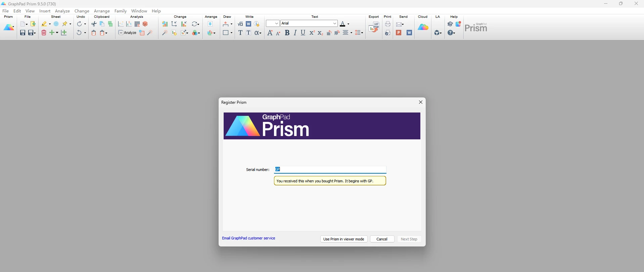Click the duplicate sheet green squares icon
The width and height of the screenshot is (644, 272).
[110, 24]
